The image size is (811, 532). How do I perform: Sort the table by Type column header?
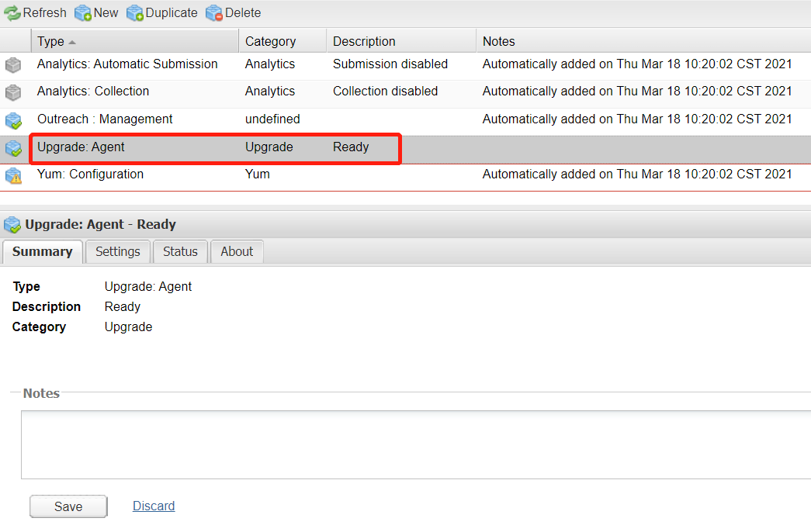(x=51, y=41)
